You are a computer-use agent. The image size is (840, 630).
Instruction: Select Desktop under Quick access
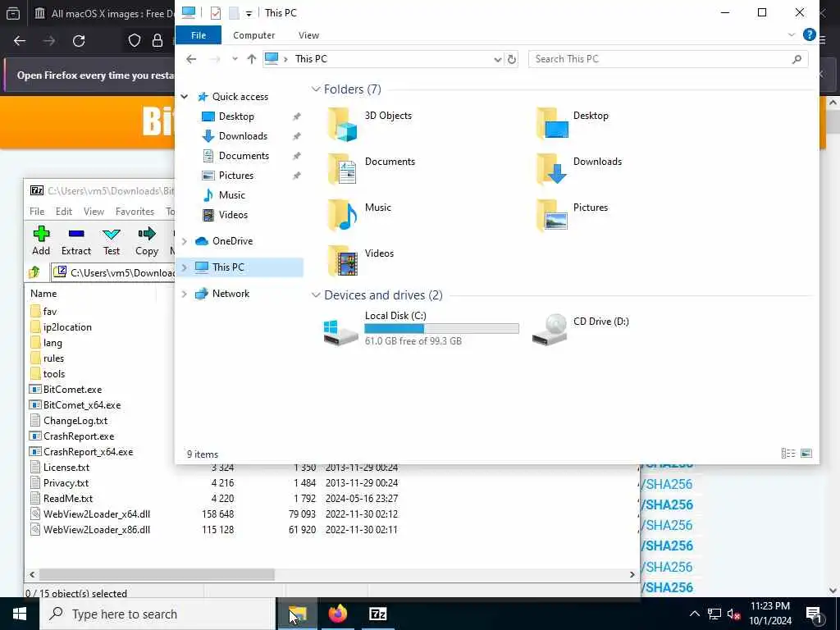click(x=236, y=116)
